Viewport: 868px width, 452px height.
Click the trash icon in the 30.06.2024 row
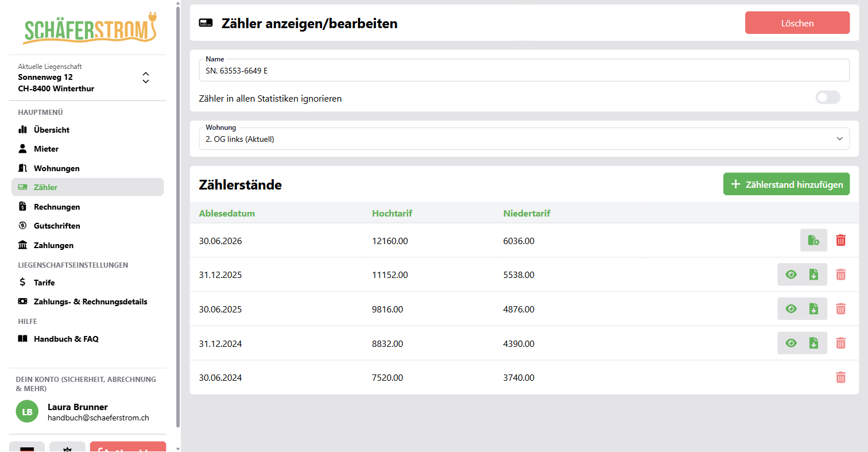click(840, 377)
